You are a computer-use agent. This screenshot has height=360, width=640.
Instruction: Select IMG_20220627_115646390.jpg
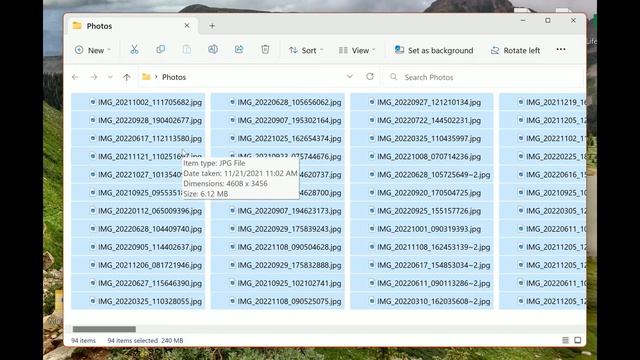pos(138,283)
